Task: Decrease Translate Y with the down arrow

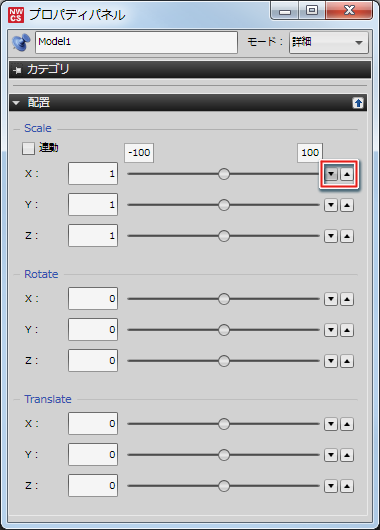Action: tap(331, 455)
